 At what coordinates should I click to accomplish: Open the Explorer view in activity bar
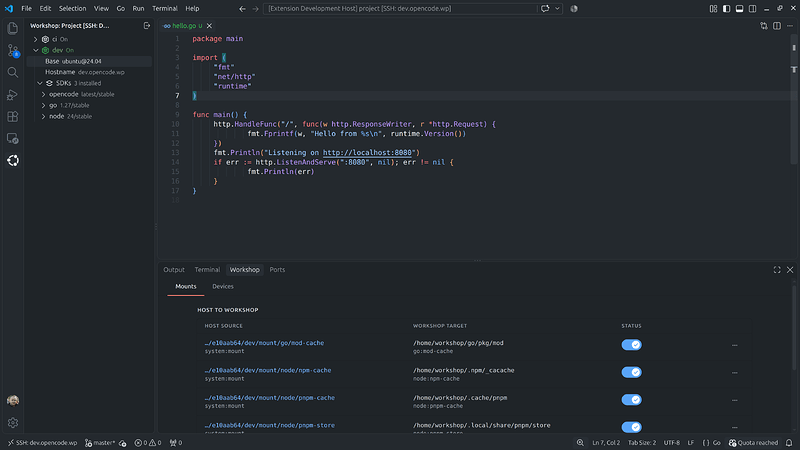coord(13,28)
